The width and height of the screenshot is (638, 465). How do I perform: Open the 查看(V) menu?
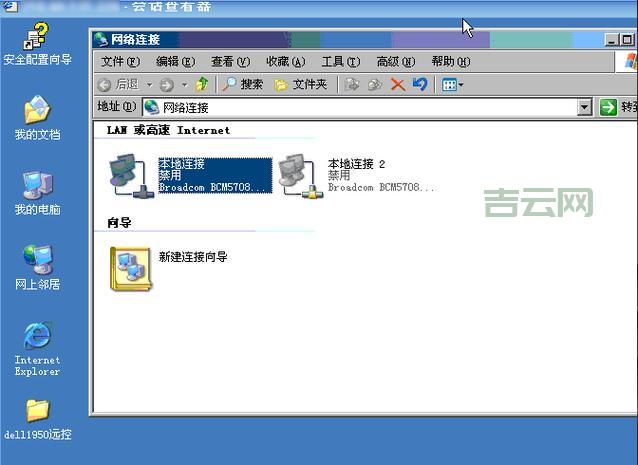[230, 61]
